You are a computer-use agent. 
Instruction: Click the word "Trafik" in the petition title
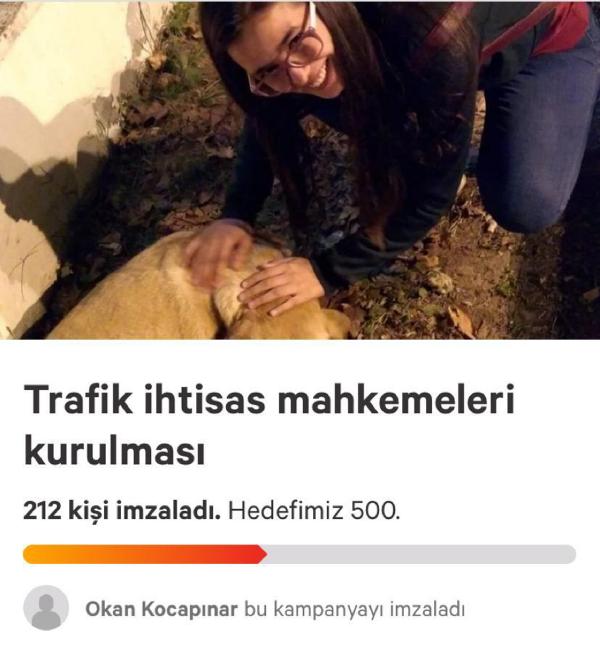[78, 399]
